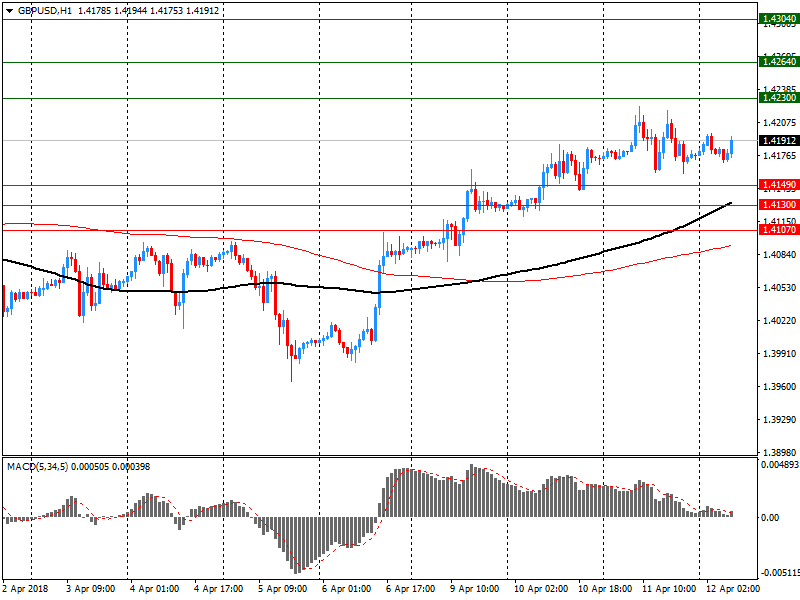
Task: Click the 10 Apr 18:00 time axis label
Action: coord(605,589)
